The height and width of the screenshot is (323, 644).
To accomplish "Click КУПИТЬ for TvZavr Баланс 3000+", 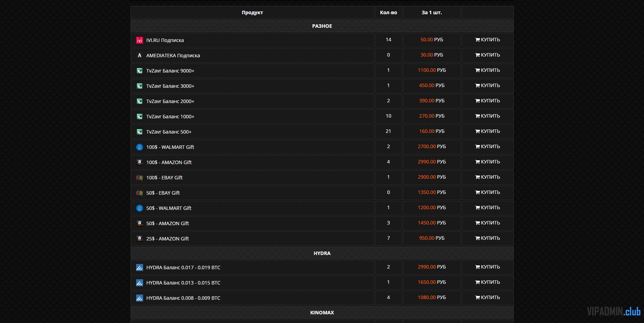I will pos(487,86).
